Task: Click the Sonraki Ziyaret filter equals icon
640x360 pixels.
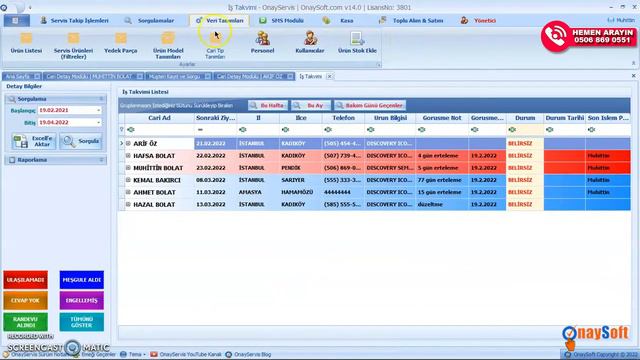Action: click(200, 129)
